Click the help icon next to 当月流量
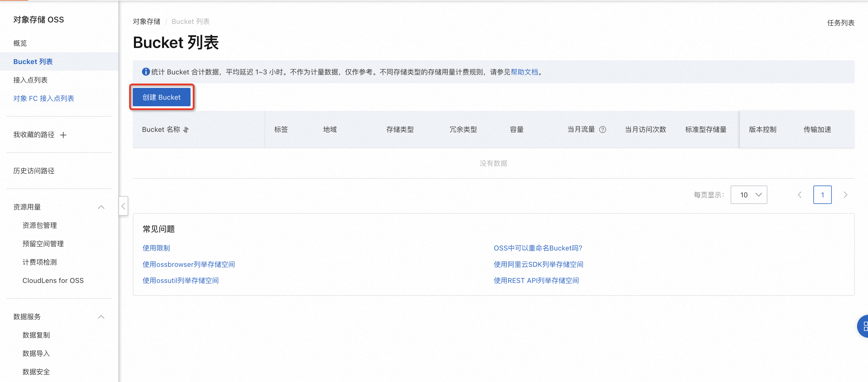The height and width of the screenshot is (382, 868). click(602, 130)
